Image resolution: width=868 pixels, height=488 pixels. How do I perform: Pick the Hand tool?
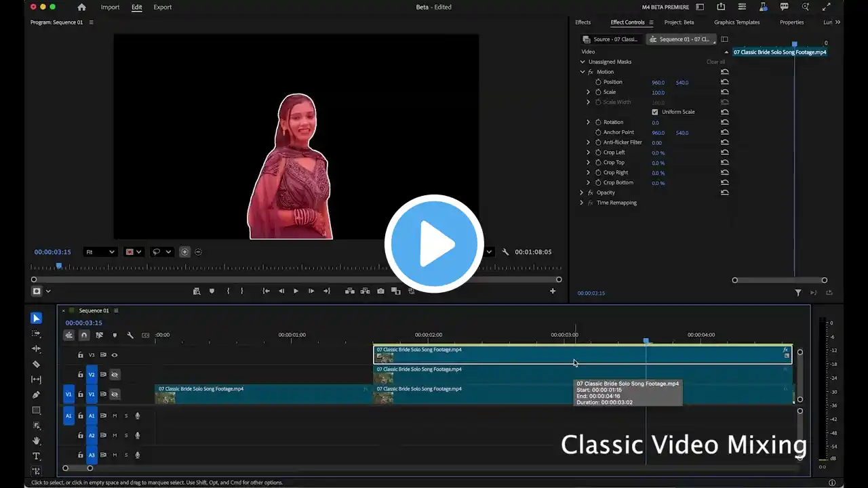point(37,441)
